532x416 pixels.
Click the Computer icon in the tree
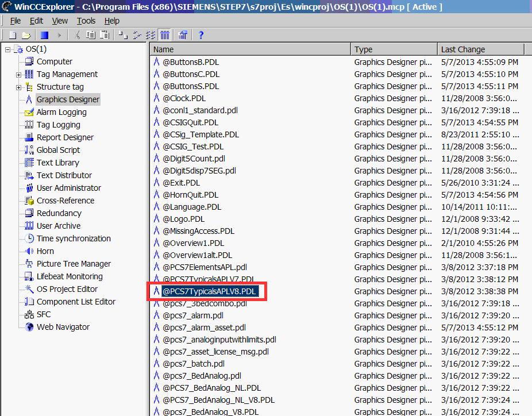(x=29, y=61)
